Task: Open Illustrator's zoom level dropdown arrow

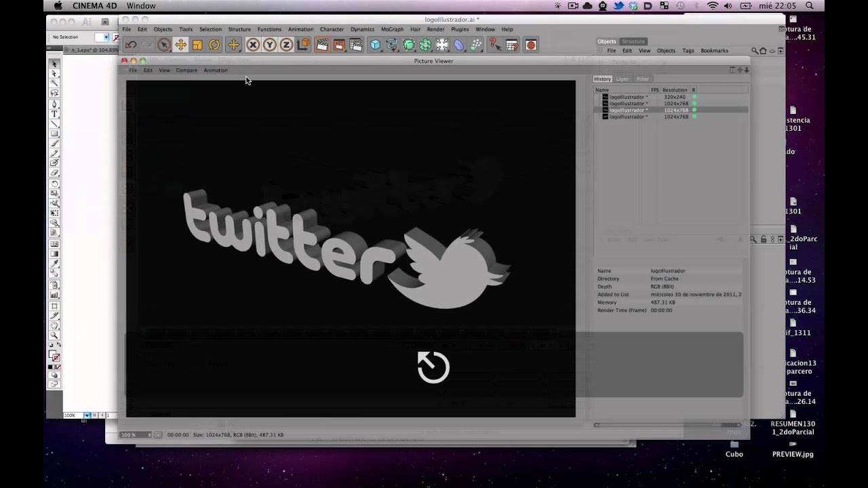Action: pyautogui.click(x=87, y=415)
